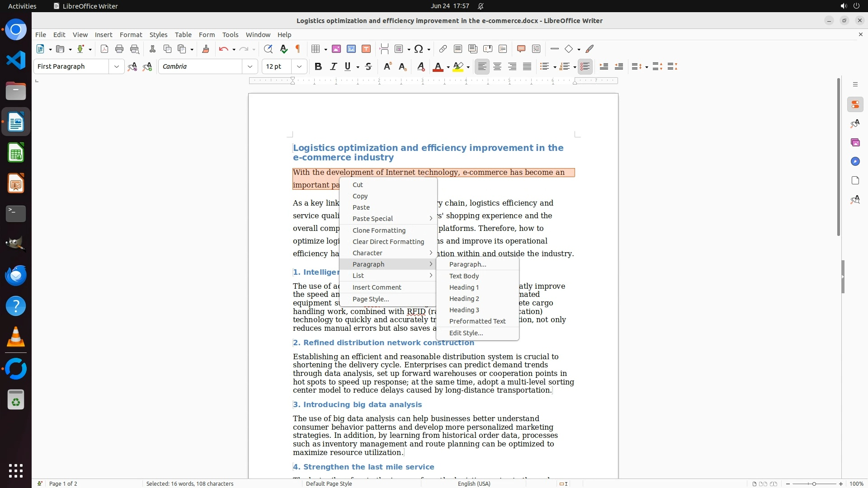Choose Heading 2 in the submenu

(x=464, y=299)
